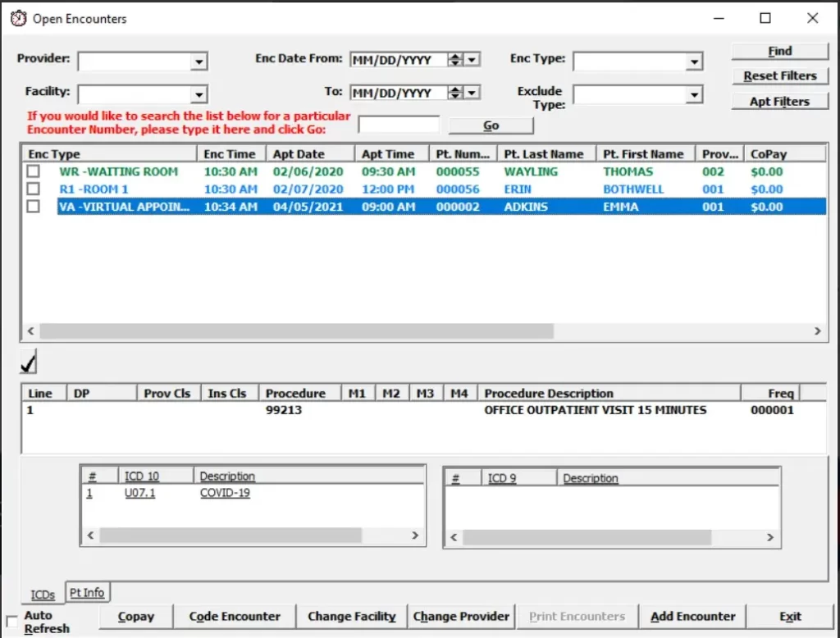Screen dimensions: 840x638
Task: Select the ICDs tab
Action: (x=41, y=595)
